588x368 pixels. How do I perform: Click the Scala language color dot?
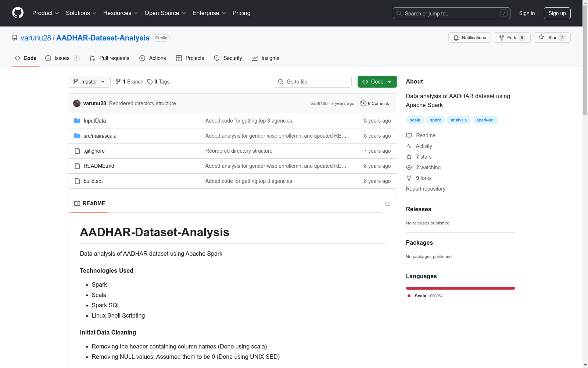click(x=409, y=296)
